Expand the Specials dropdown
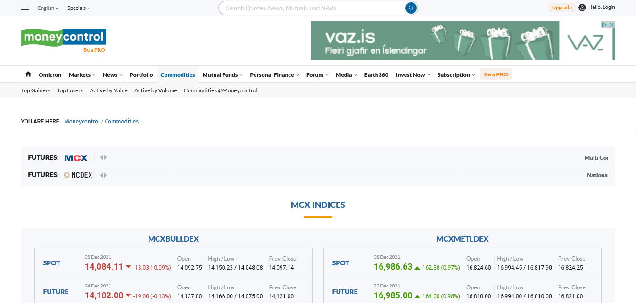The image size is (644, 303). pyautogui.click(x=78, y=8)
